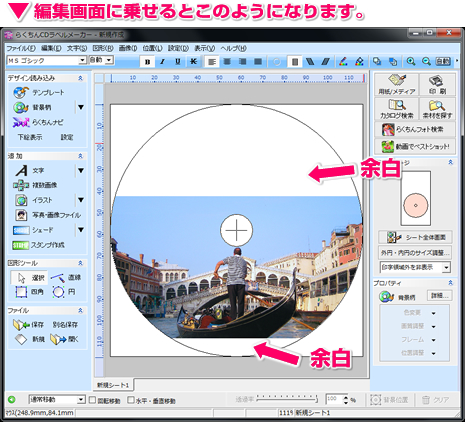The width and height of the screenshot is (465, 422).
Task: Click the zoom-in magnifier icon
Action: 411,61
